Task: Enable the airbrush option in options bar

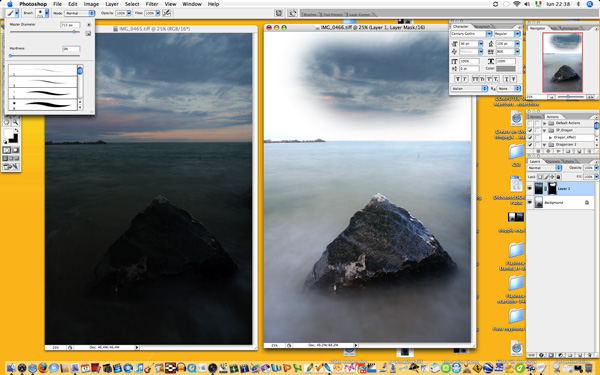Action: 166,13
